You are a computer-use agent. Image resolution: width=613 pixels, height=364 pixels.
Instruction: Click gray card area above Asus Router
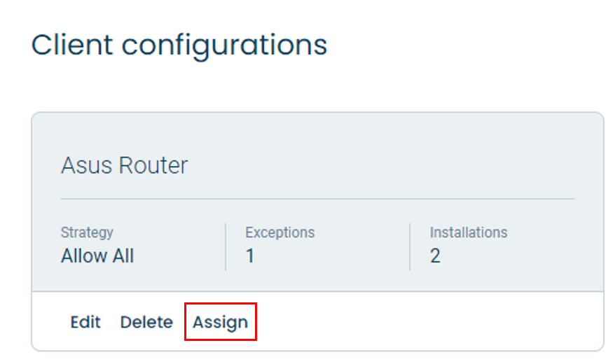pos(318,133)
